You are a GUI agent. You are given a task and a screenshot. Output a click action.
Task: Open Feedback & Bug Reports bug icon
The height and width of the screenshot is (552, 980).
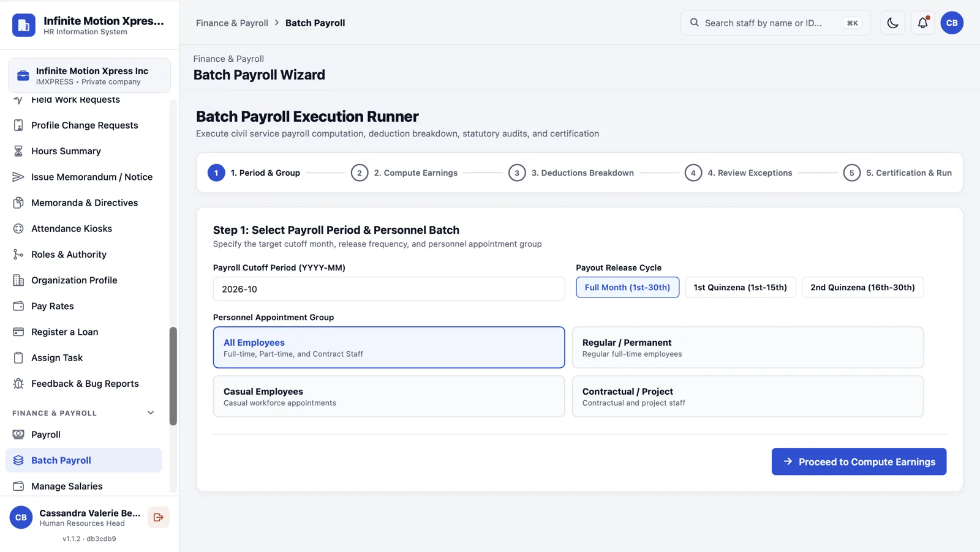[18, 384]
